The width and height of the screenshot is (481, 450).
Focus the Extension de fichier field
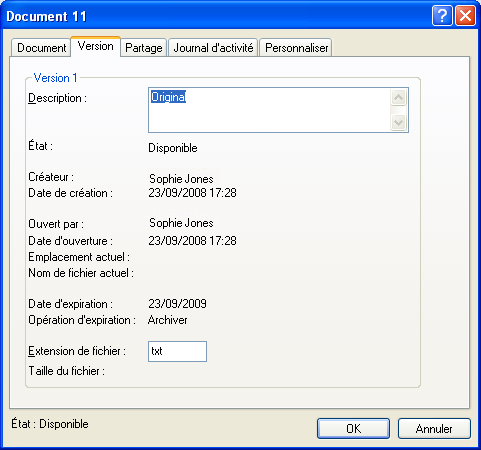pos(177,351)
